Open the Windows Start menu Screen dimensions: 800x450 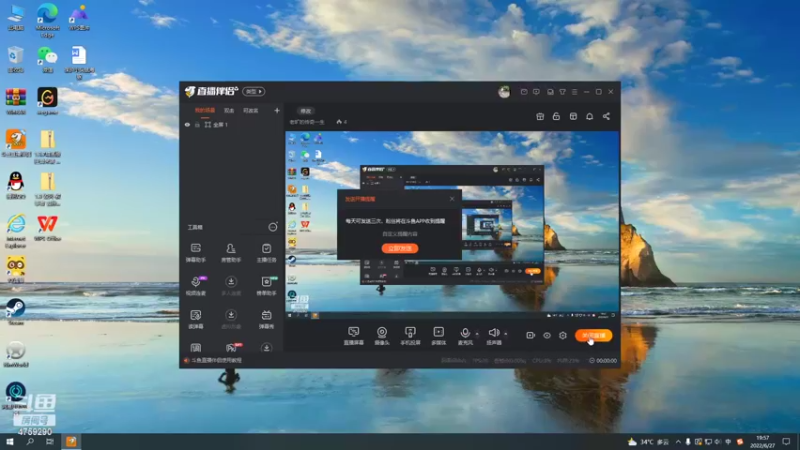point(10,441)
